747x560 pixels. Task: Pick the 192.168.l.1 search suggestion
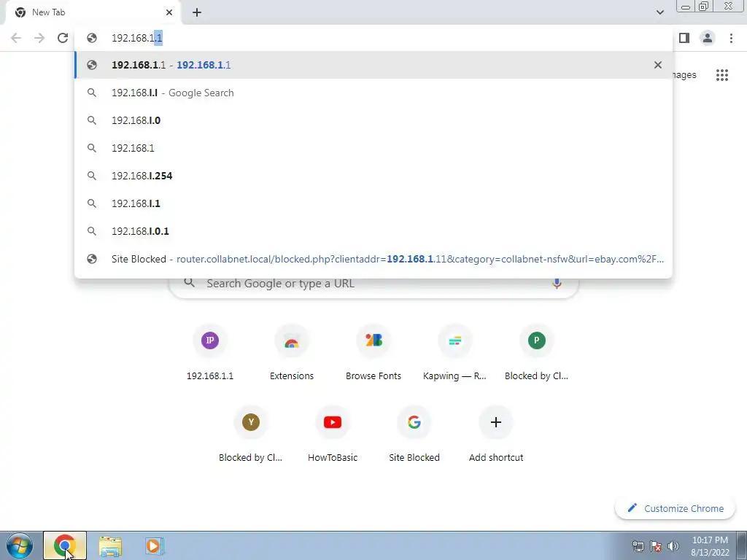pyautogui.click(x=373, y=203)
